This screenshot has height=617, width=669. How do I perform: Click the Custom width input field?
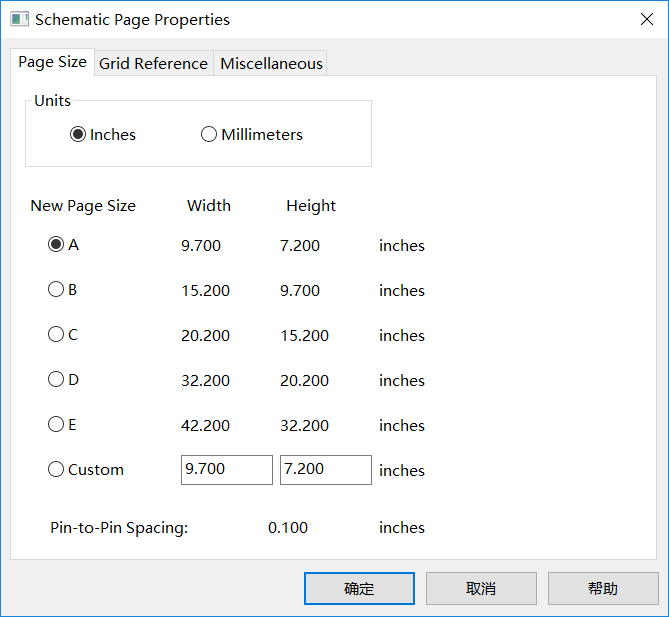(226, 470)
